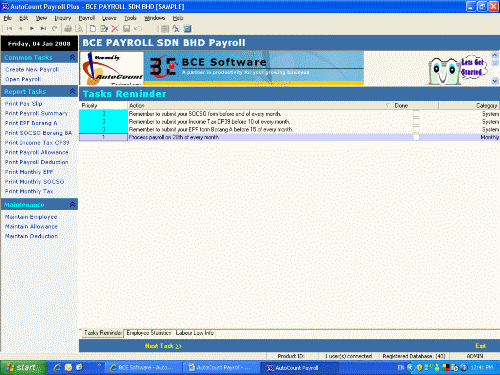
Task: Click the yellow security shield tray icon
Action: point(419,368)
